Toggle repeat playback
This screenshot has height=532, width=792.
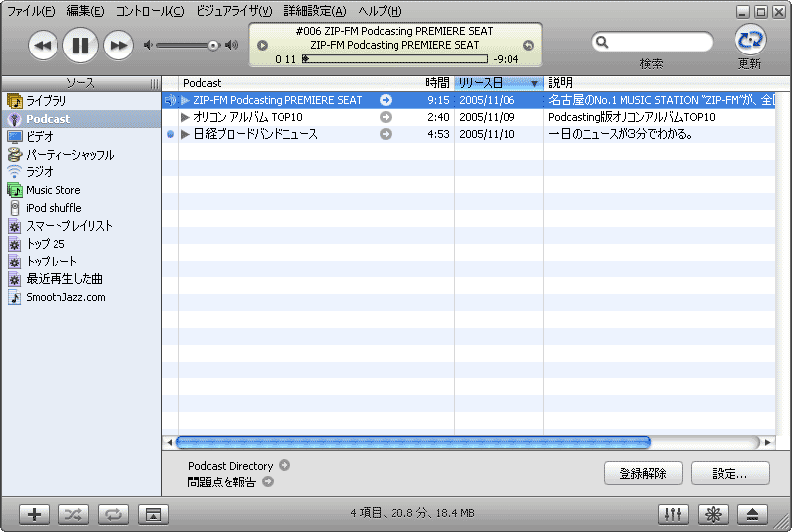click(x=113, y=515)
